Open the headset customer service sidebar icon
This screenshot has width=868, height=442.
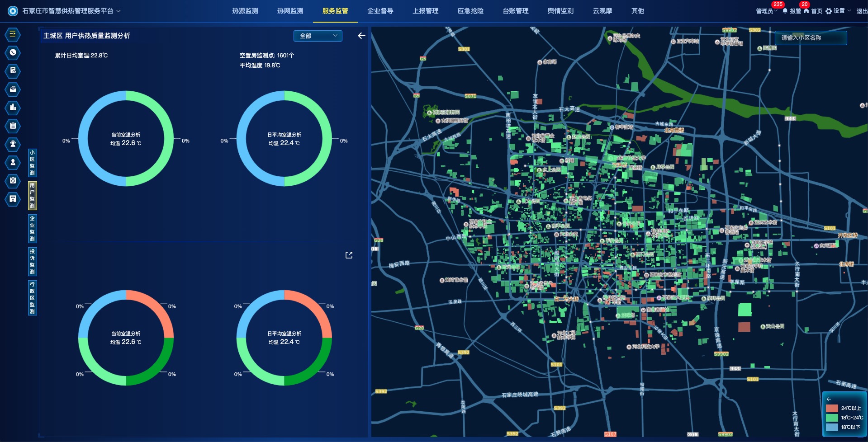point(13,144)
